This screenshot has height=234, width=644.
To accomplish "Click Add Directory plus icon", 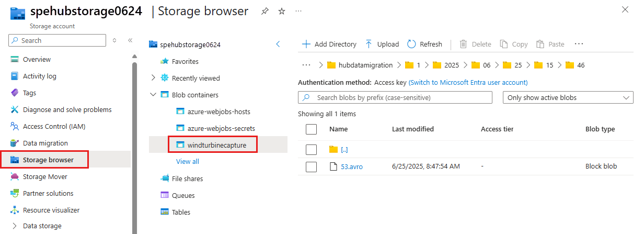I will coord(306,44).
